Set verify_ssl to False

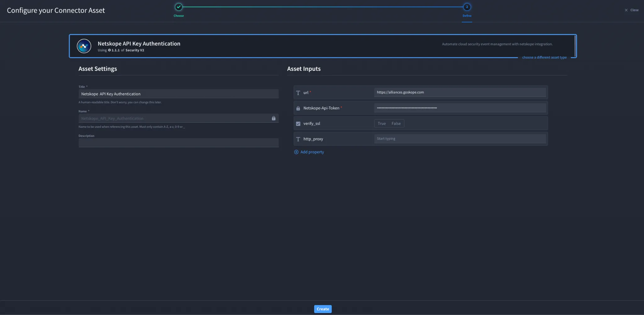pyautogui.click(x=396, y=123)
